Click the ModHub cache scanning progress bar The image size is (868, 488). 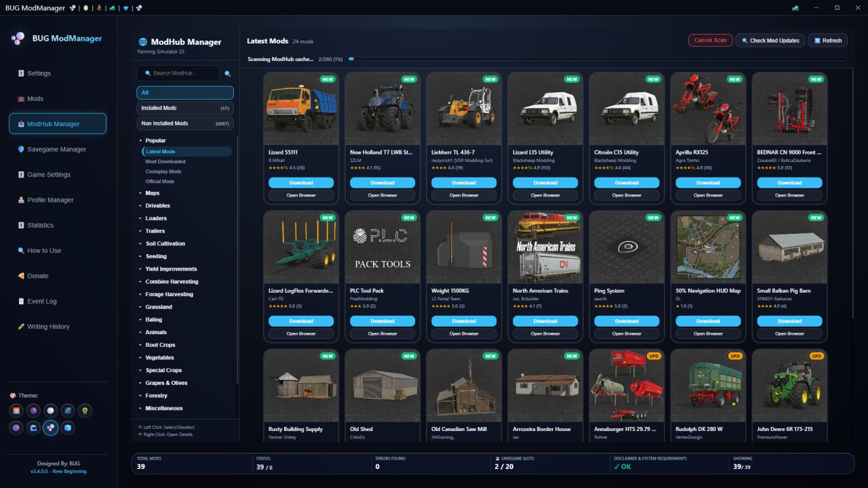597,59
